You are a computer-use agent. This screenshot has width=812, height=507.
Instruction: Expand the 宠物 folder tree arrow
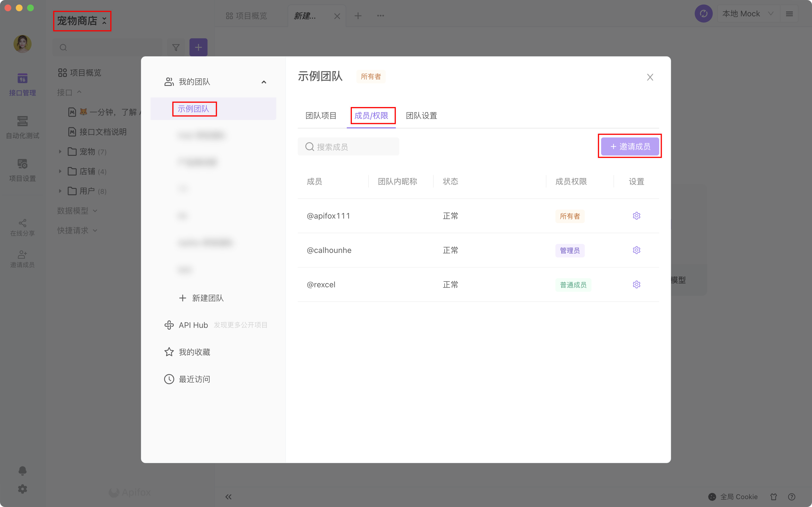point(60,152)
